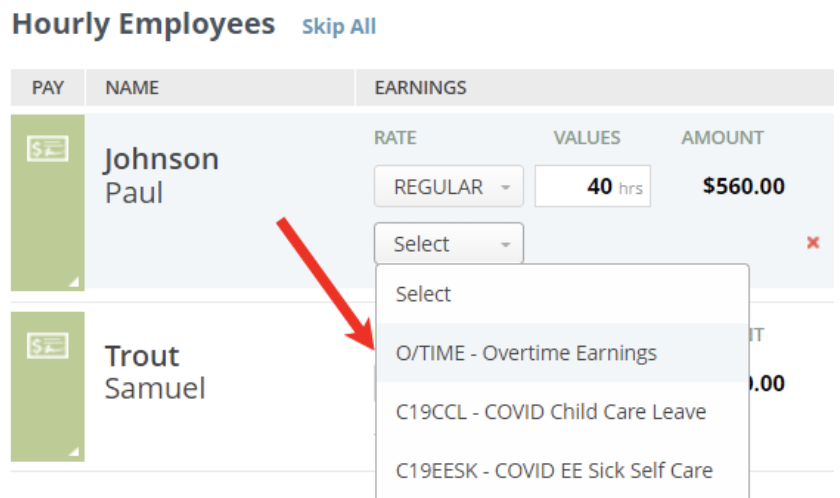Collapse the open Select earnings dropdown
The width and height of the screenshot is (840, 498).
click(448, 244)
